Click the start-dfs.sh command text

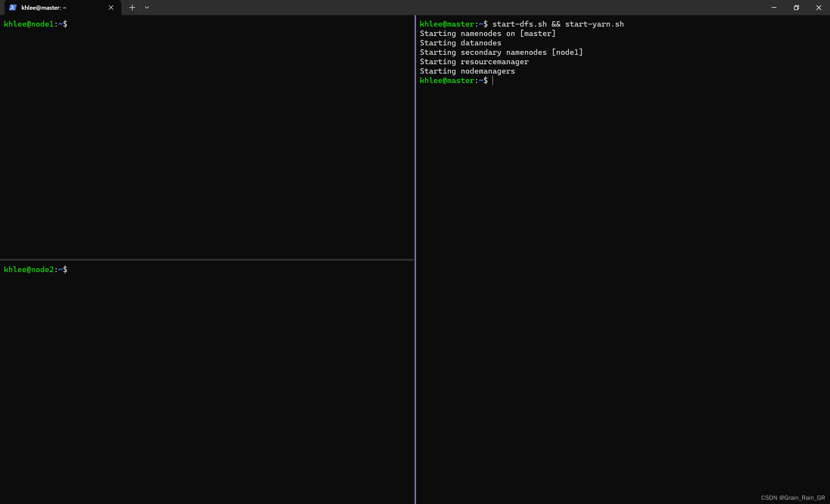(x=519, y=24)
